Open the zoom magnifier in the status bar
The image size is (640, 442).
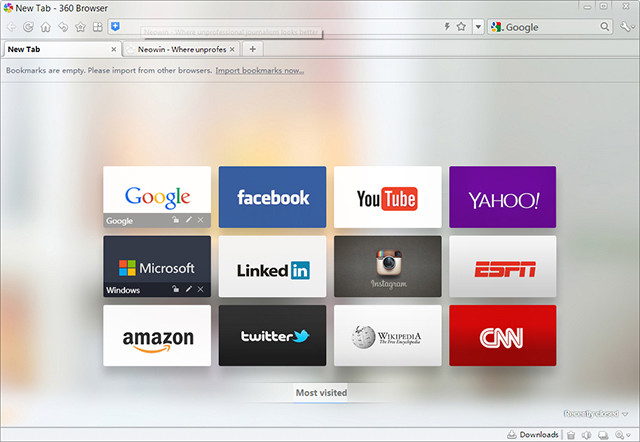[x=619, y=435]
